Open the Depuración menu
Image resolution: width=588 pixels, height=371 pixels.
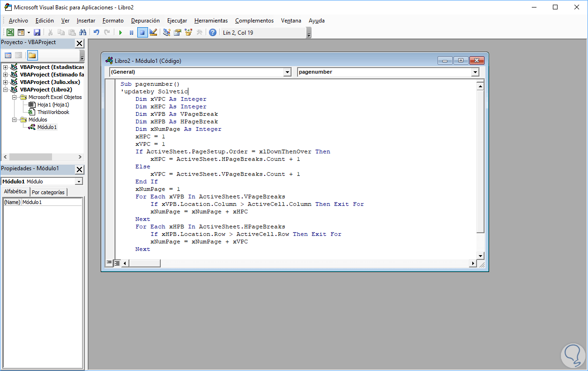point(145,21)
